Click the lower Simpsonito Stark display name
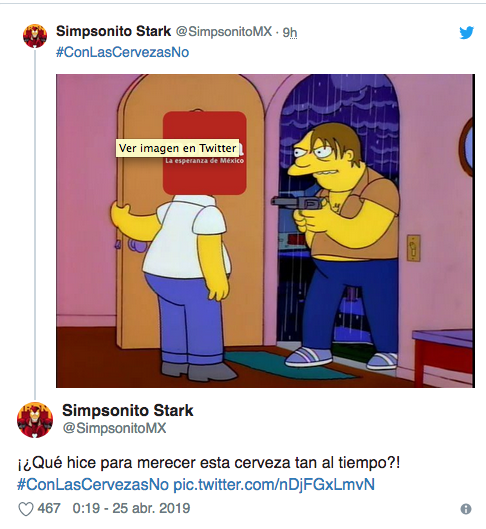The width and height of the screenshot is (486, 529). [128, 410]
